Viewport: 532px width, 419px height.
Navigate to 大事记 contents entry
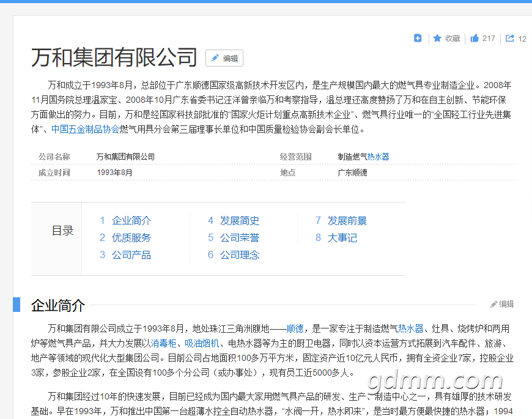[x=342, y=237]
